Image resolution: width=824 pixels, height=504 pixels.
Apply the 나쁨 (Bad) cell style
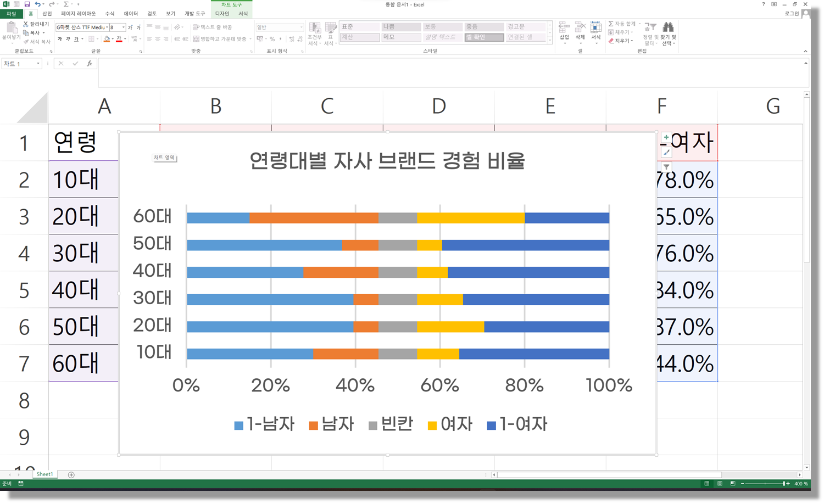click(401, 26)
